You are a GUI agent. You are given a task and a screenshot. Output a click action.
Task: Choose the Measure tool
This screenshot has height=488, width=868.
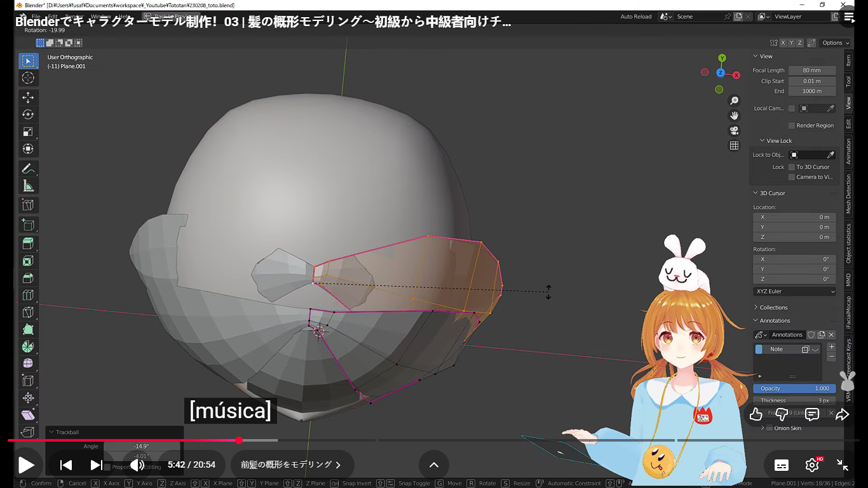pos(28,186)
